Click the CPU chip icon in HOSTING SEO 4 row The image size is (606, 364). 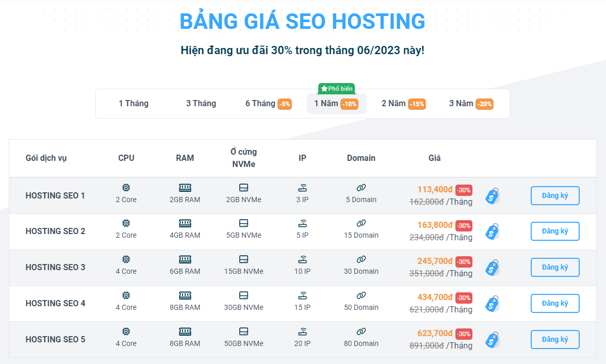126,295
